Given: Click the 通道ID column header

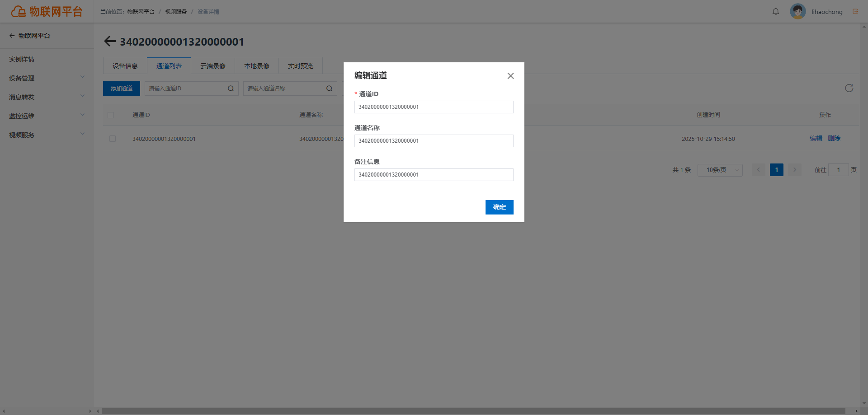Looking at the screenshot, I should (x=141, y=115).
